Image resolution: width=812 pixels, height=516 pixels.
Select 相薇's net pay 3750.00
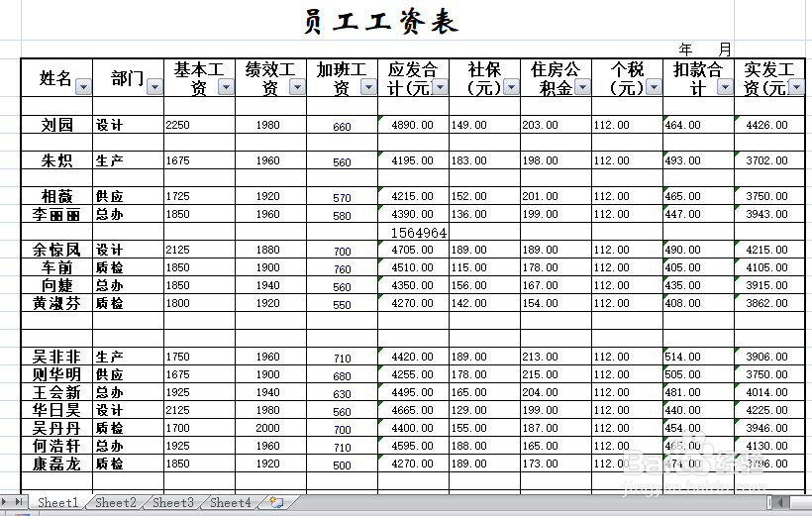(x=769, y=196)
